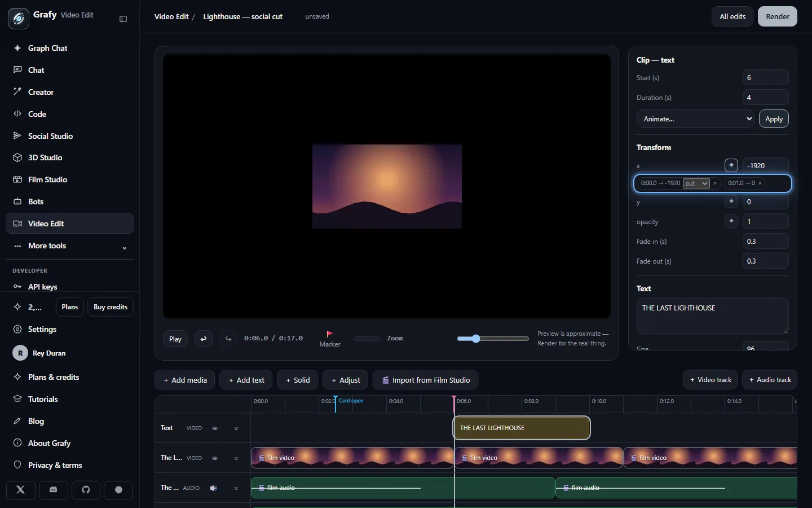Toggle the opacity keyframe diamond
This screenshot has height=508, width=812.
coord(731,221)
